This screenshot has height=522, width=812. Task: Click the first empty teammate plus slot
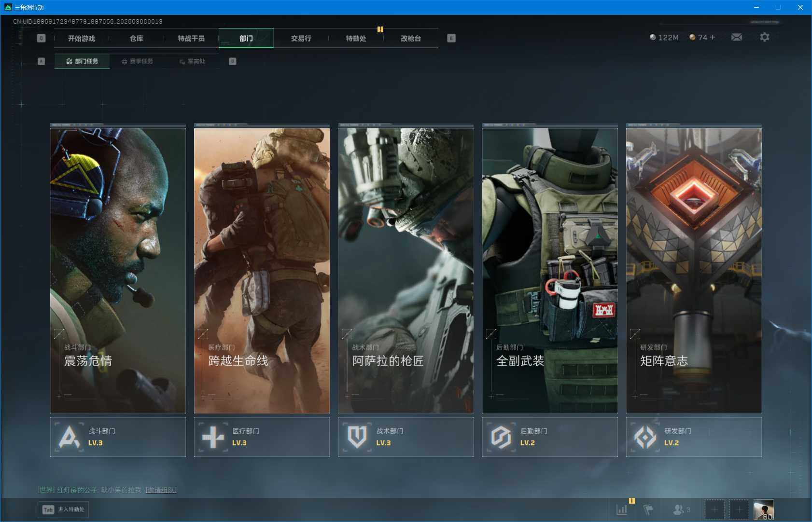click(714, 509)
